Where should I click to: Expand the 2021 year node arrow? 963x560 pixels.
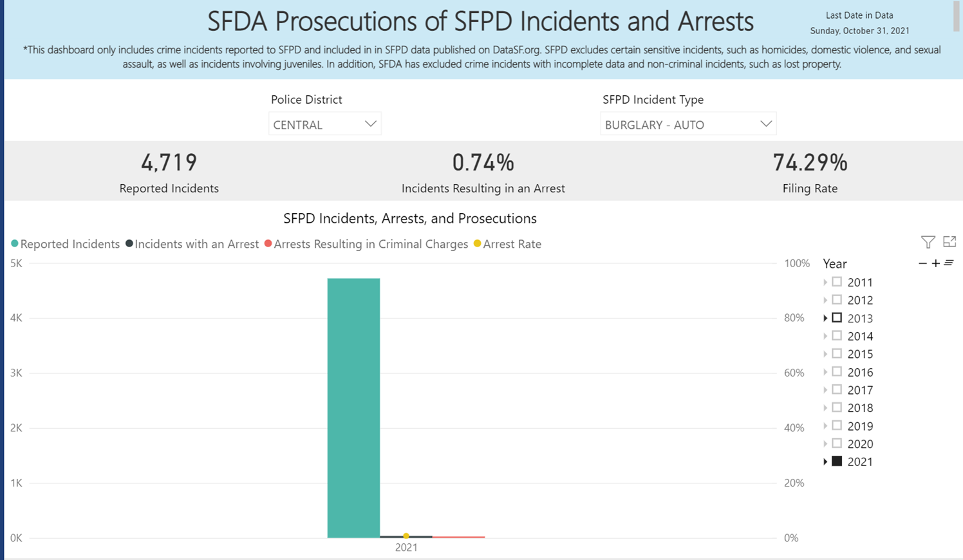[825, 462]
